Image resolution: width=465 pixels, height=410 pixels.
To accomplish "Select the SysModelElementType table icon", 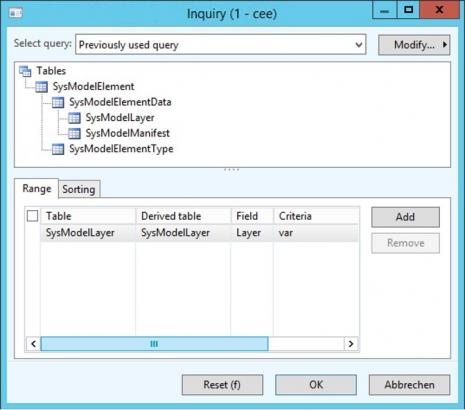I will click(x=58, y=149).
